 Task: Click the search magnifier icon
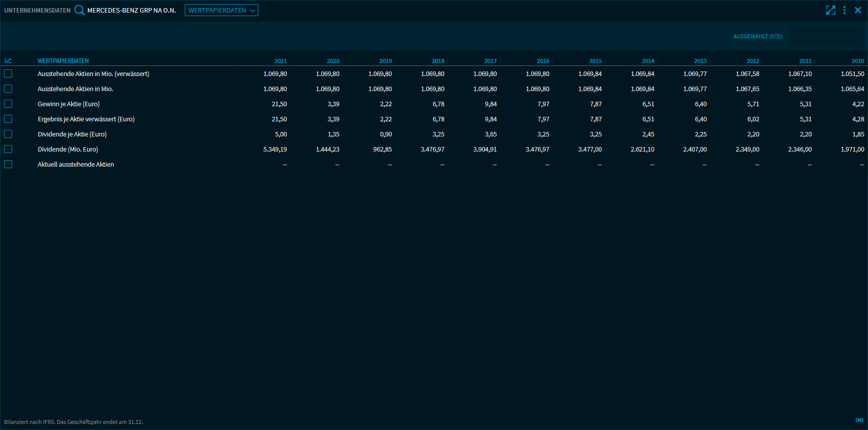[80, 10]
